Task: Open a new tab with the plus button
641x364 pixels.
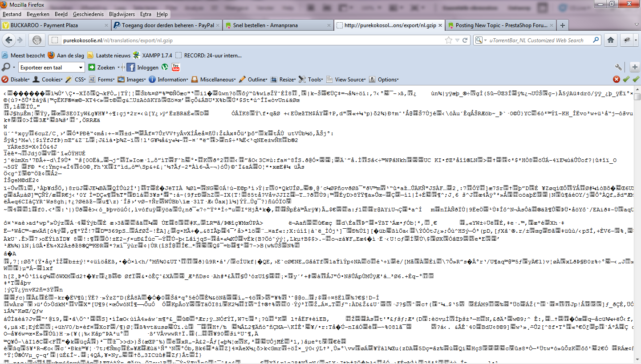Action: 563,25
